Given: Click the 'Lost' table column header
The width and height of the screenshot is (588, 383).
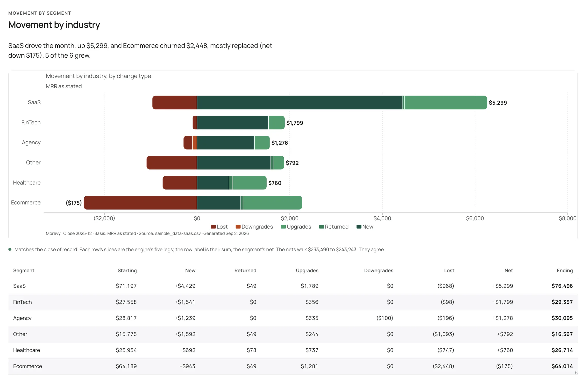Looking at the screenshot, I should click(449, 270).
